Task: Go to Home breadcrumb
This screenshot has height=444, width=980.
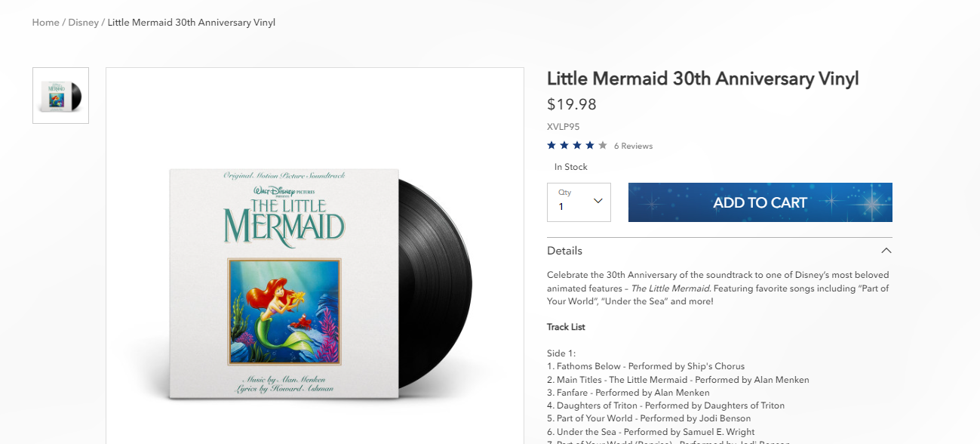Action: point(45,23)
